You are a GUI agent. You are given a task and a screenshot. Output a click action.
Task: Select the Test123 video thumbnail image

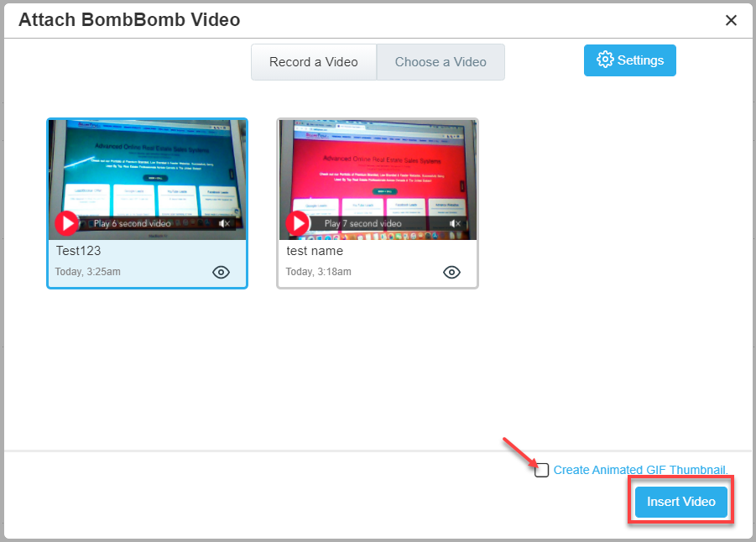[x=147, y=168]
